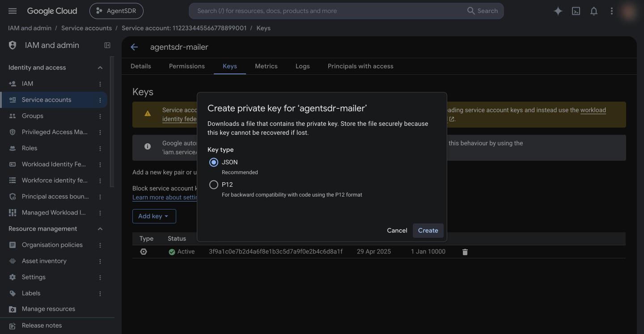This screenshot has height=334, width=644.
Task: Launch Gemini AI assistant sparkle icon
Action: [x=558, y=11]
